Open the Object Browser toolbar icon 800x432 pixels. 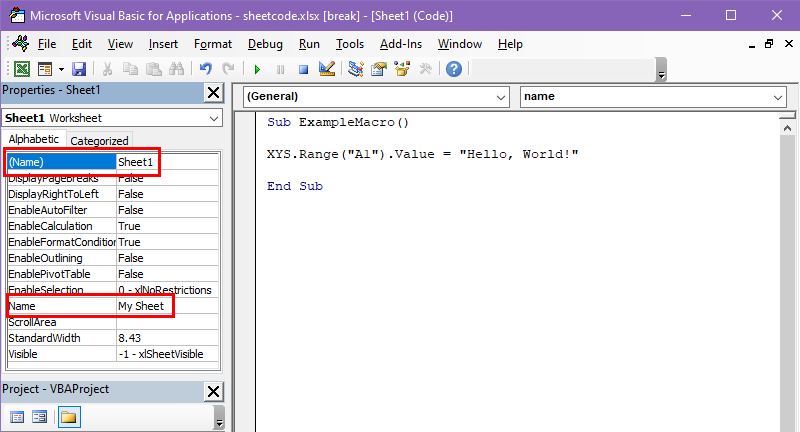coord(402,69)
